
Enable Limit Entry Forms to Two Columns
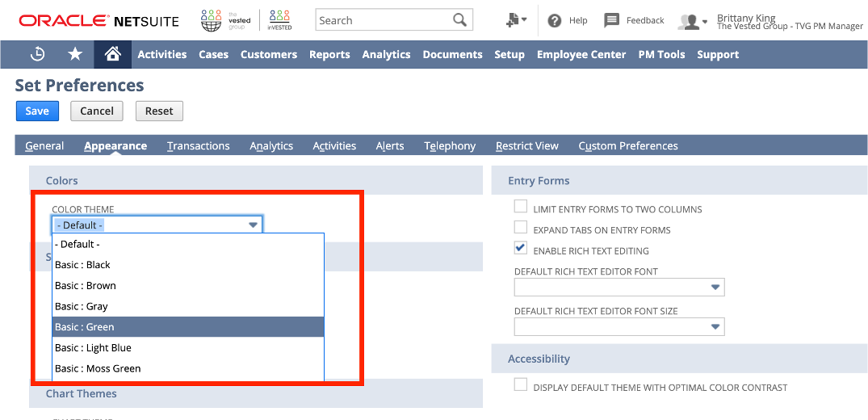521,207
